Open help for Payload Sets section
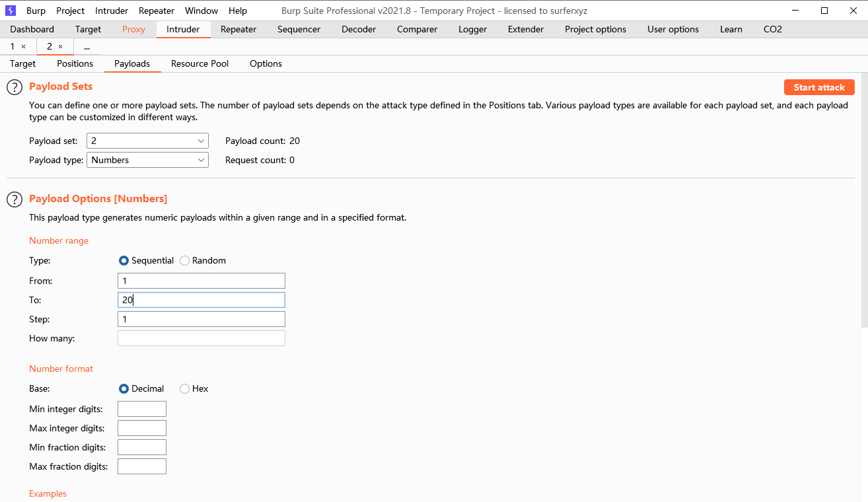 [x=15, y=87]
